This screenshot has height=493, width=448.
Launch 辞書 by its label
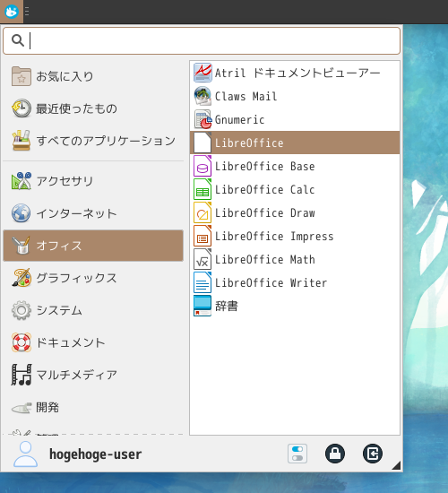[x=227, y=307]
